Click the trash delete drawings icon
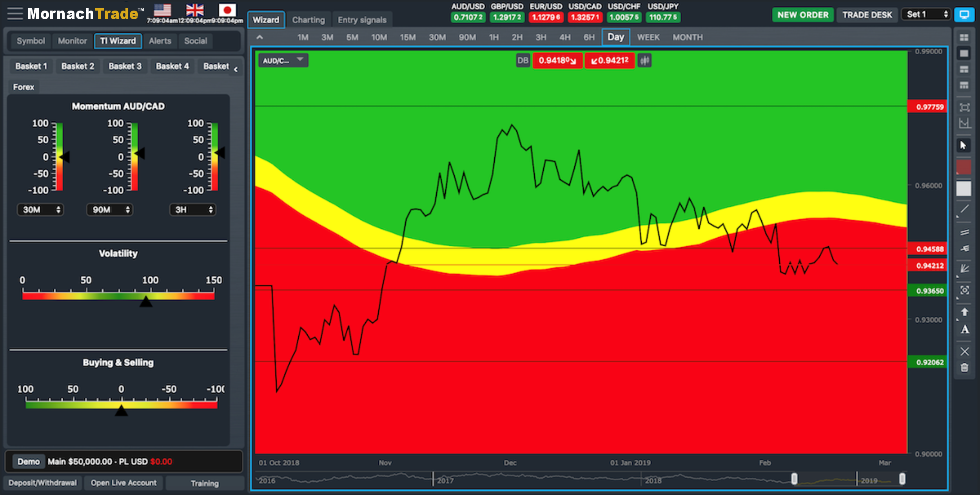The width and height of the screenshot is (980, 495). pyautogui.click(x=964, y=368)
